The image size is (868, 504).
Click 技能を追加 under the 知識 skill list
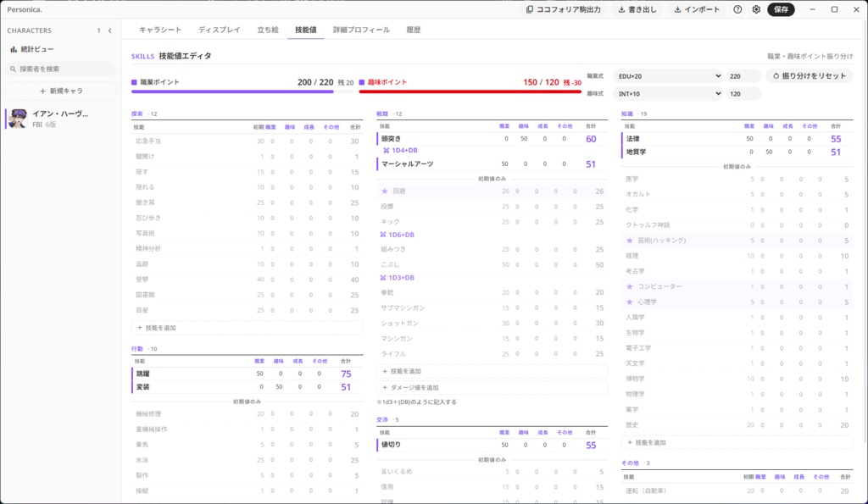737,443
